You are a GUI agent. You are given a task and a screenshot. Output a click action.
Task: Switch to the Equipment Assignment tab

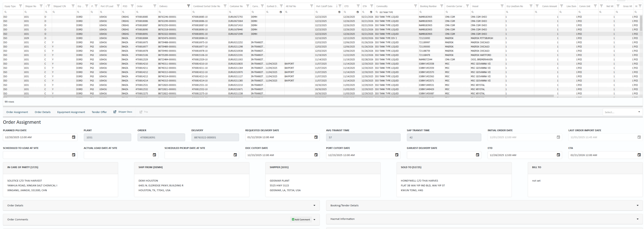coord(71,112)
